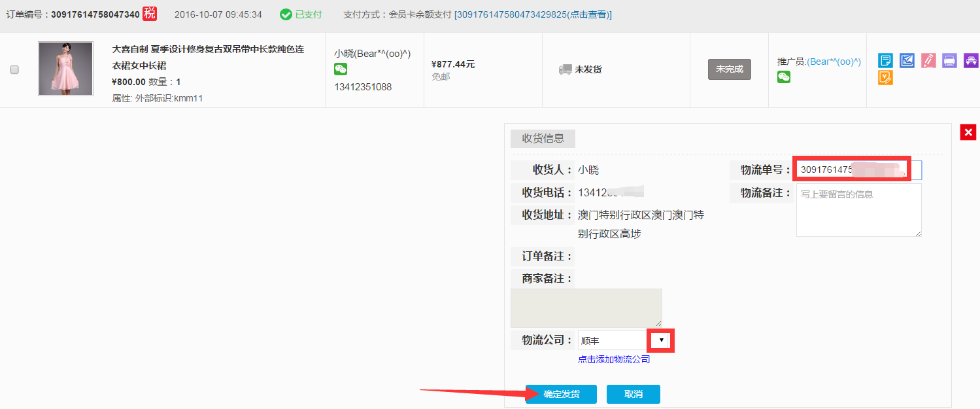Click the blue note/document order icon
Image resolution: width=980 pixels, height=409 pixels.
click(x=885, y=61)
